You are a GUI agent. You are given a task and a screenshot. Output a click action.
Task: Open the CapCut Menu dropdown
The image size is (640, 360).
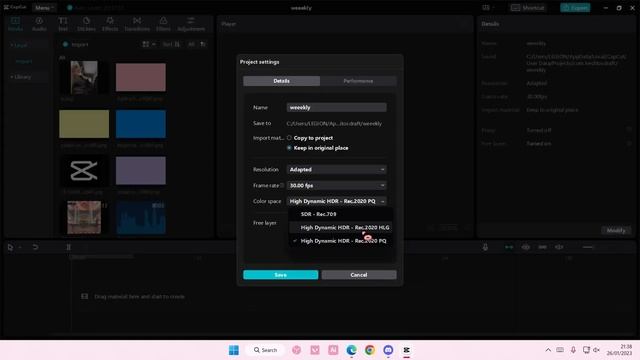tap(44, 8)
